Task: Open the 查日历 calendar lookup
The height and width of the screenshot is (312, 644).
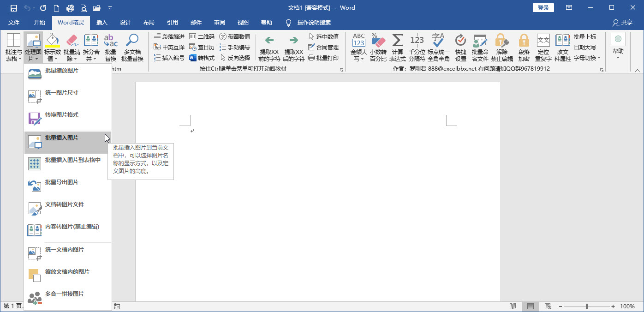Action: (x=202, y=47)
